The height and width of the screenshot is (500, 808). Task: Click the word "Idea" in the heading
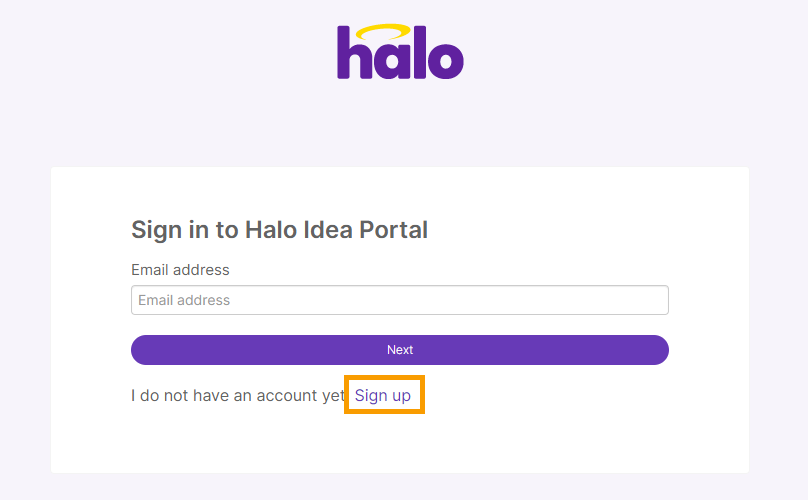tap(328, 230)
